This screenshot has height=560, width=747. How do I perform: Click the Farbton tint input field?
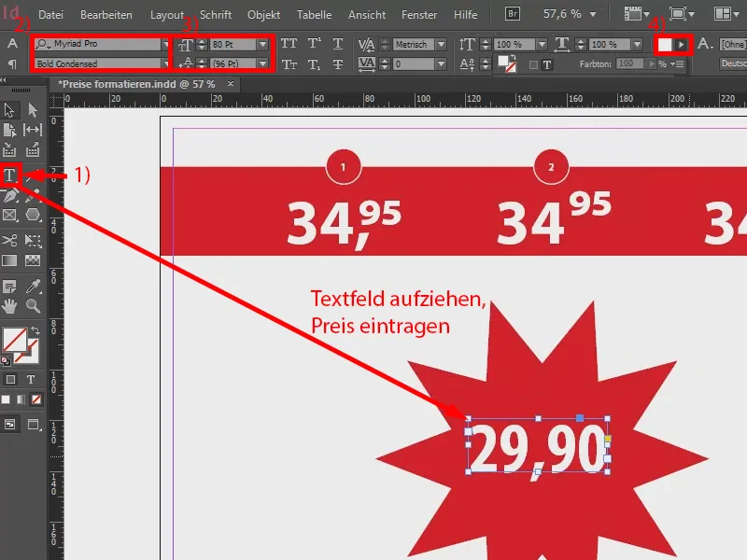629,63
